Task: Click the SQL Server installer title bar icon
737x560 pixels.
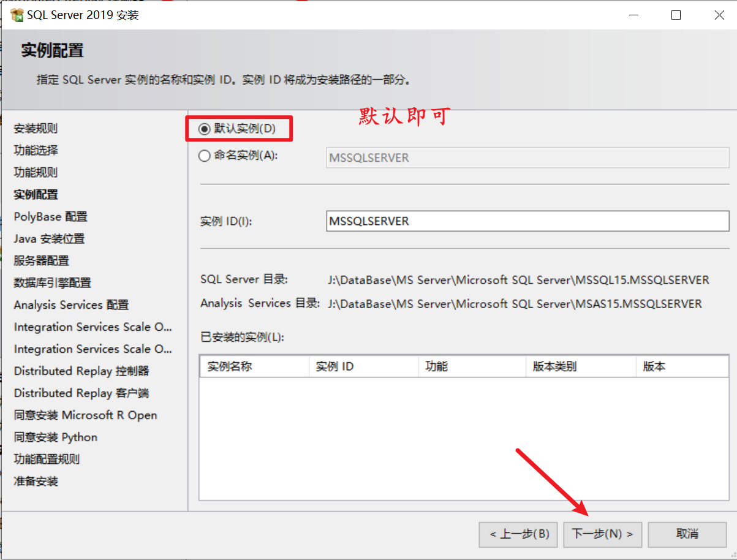Action: pyautogui.click(x=17, y=15)
